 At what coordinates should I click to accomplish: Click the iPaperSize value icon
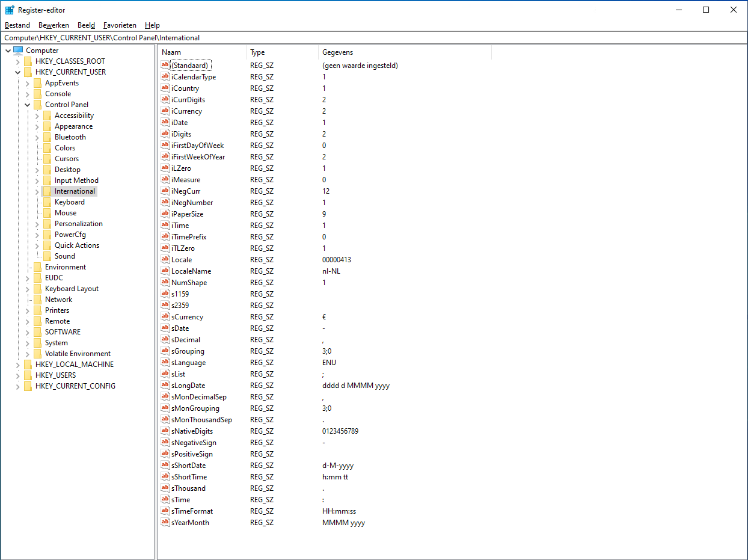(x=165, y=214)
